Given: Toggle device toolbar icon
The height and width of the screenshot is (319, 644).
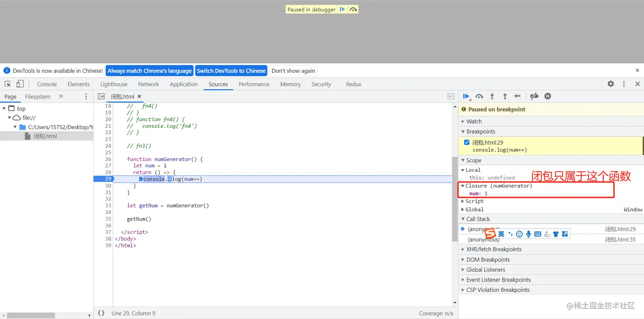Looking at the screenshot, I should [x=20, y=84].
